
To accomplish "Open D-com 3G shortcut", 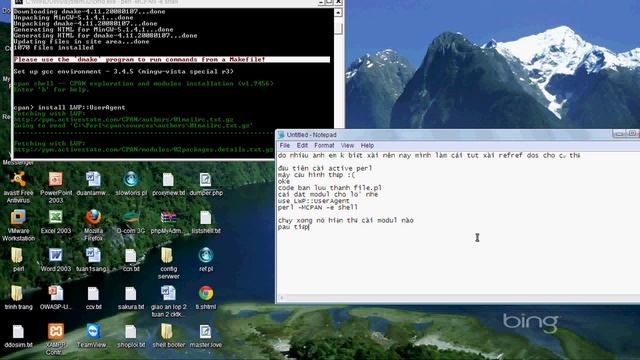I will tap(131, 217).
